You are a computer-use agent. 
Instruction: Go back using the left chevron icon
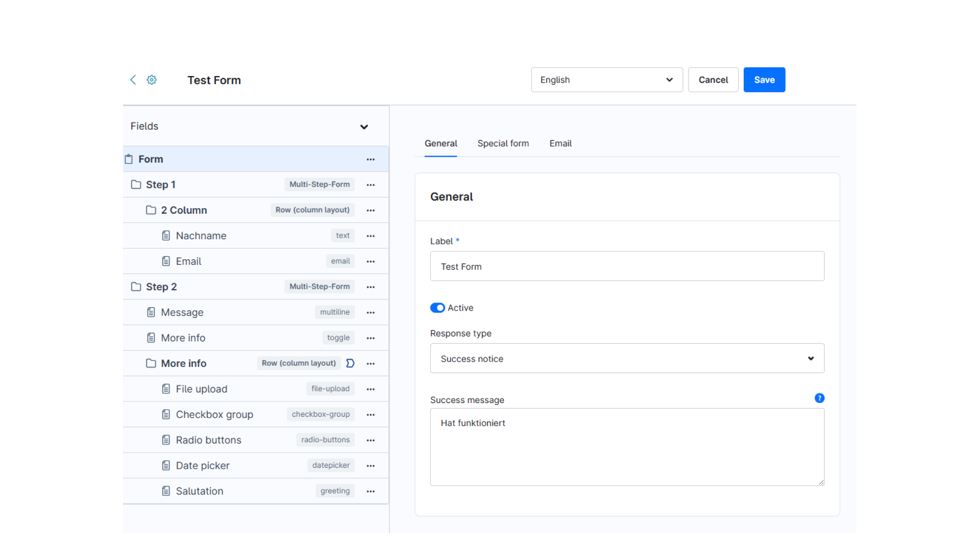pos(133,80)
